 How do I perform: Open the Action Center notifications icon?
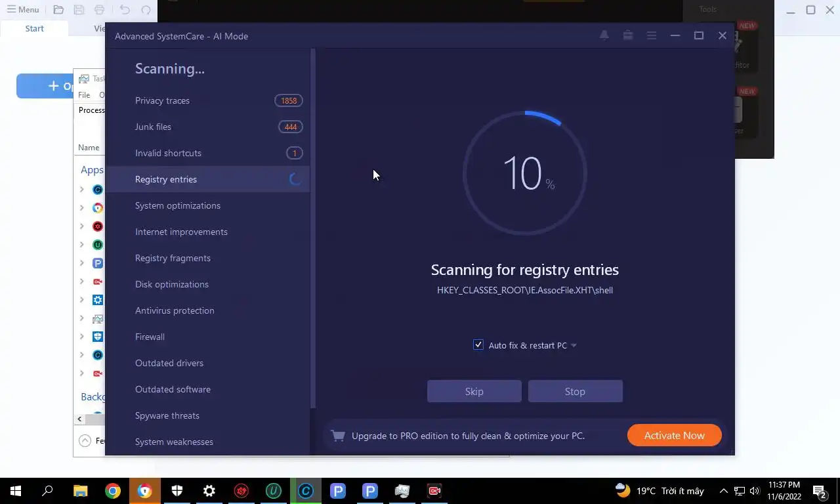pos(820,491)
